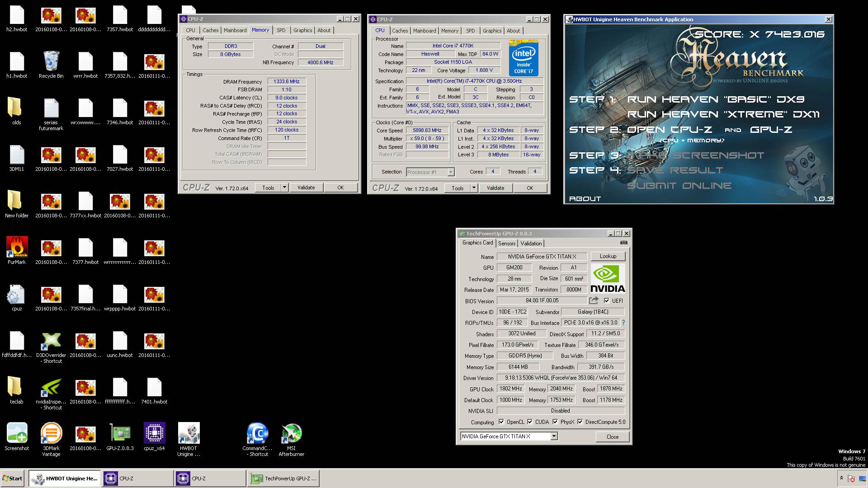This screenshot has height=488, width=868.
Task: Open h2.hwbot file icon
Action: pos(17,18)
